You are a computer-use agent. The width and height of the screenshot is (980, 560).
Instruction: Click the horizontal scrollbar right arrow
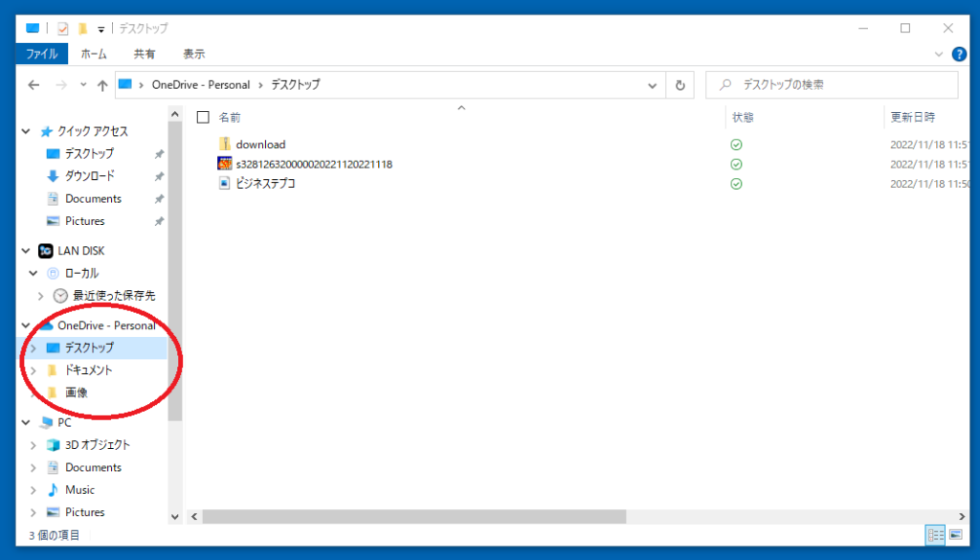click(x=962, y=517)
